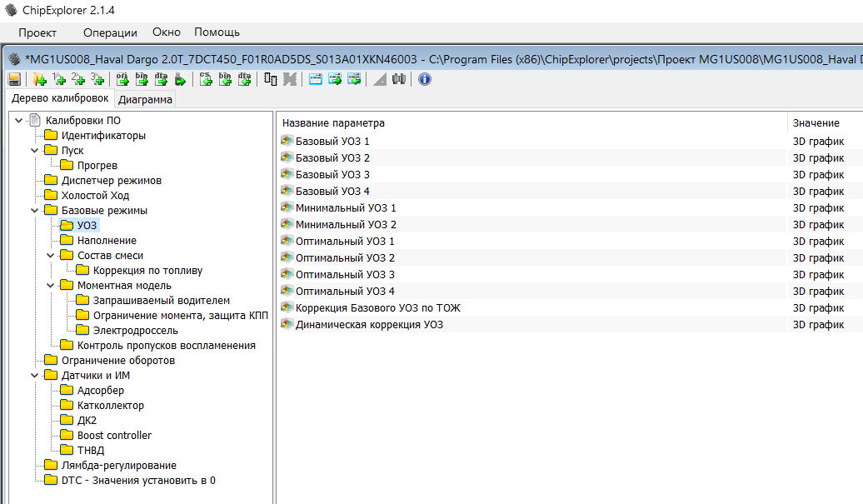Collapse the Датчики и ИМ node
This screenshot has width=863, height=504.
tap(35, 376)
